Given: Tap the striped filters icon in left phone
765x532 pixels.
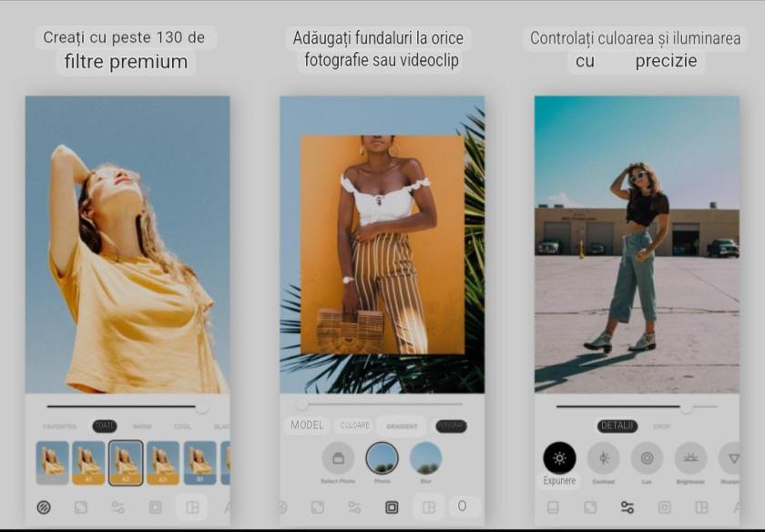Looking at the screenshot, I should [x=44, y=507].
